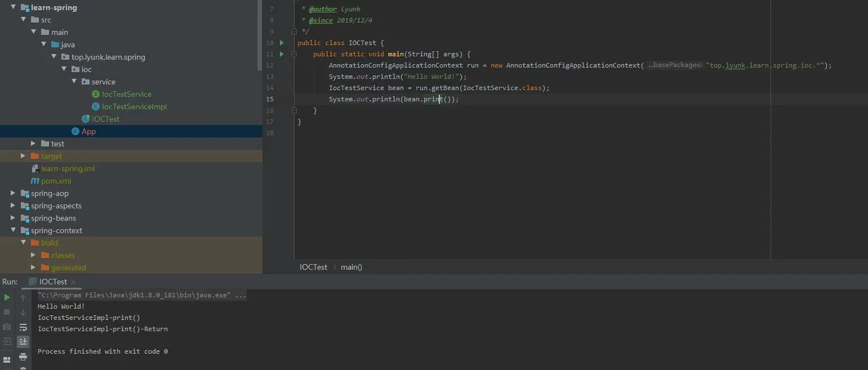Rerun IOCTest with the green play icon
This screenshot has width=868, height=370.
pyautogui.click(x=7, y=297)
